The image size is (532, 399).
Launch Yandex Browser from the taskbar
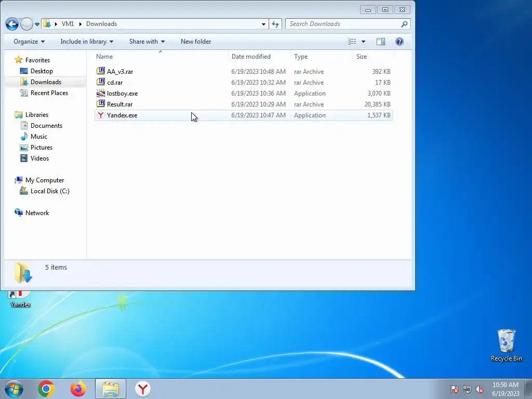coord(143,389)
